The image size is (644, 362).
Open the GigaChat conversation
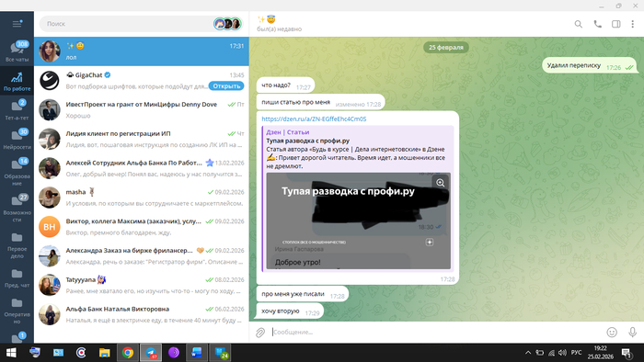pos(142,80)
